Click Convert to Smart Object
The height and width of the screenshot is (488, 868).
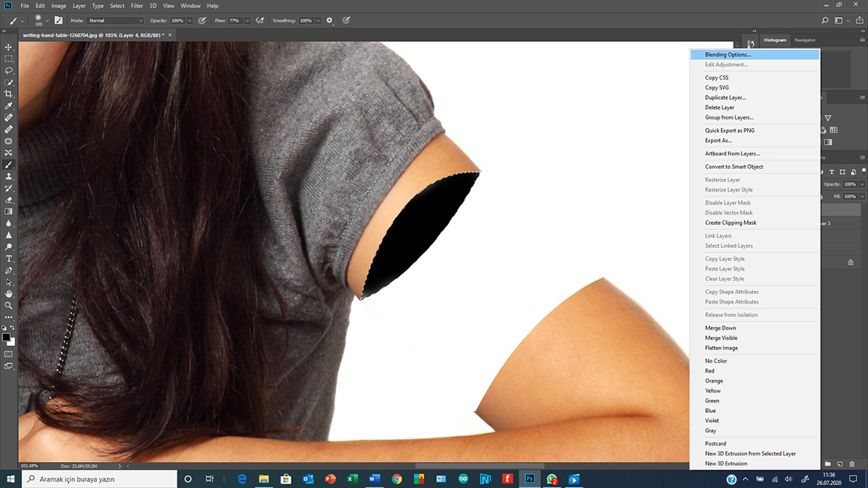[734, 167]
